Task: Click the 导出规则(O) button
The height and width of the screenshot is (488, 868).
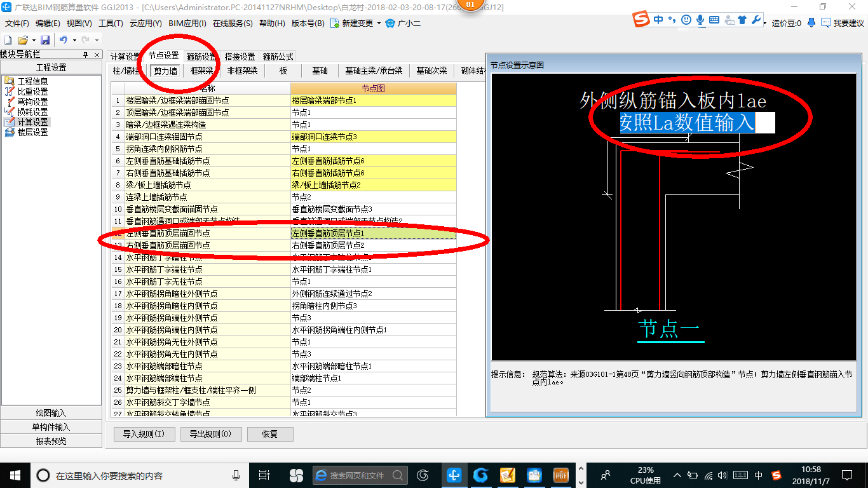Action: tap(211, 434)
